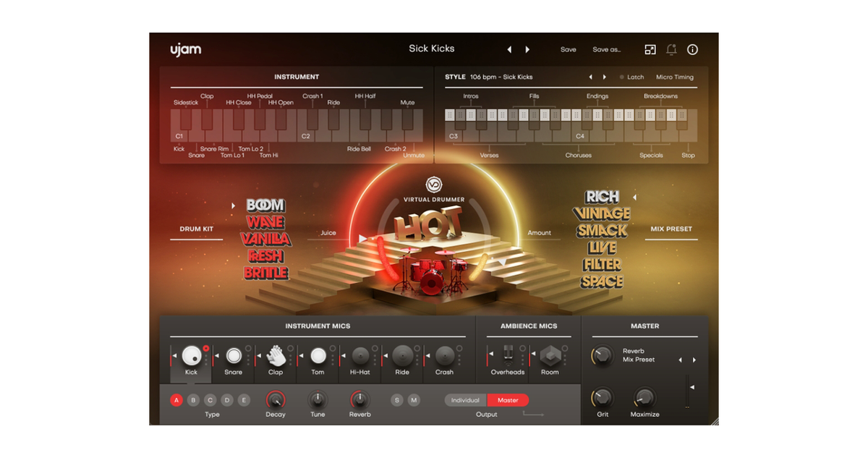Click the resize window icon
The width and height of the screenshot is (868, 458).
point(650,49)
